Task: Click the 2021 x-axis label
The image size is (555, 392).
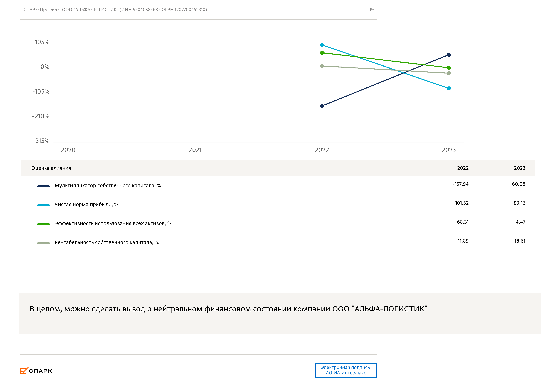Action: (195, 150)
